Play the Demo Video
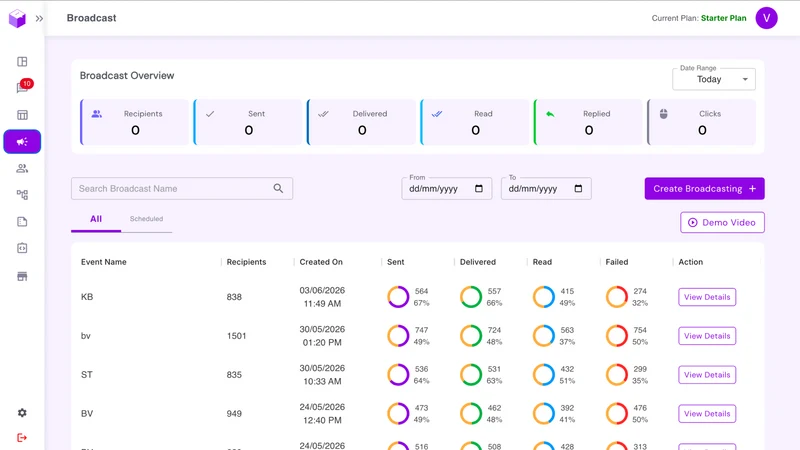 [x=722, y=222]
